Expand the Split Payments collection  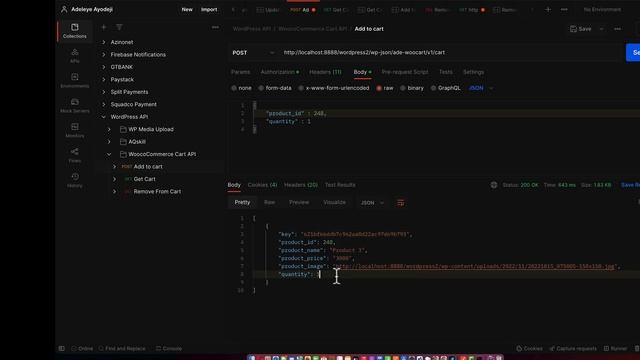point(104,92)
